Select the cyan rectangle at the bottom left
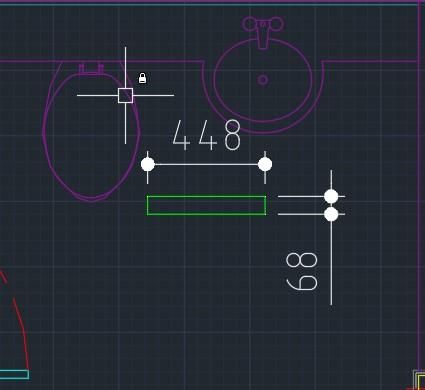Viewport: 425px width, 390px height. tap(14, 374)
